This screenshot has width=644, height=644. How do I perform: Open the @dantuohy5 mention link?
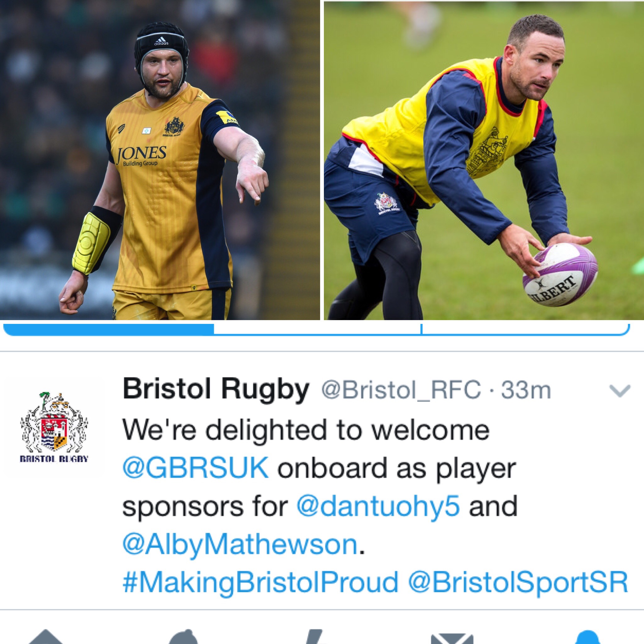[x=378, y=506]
